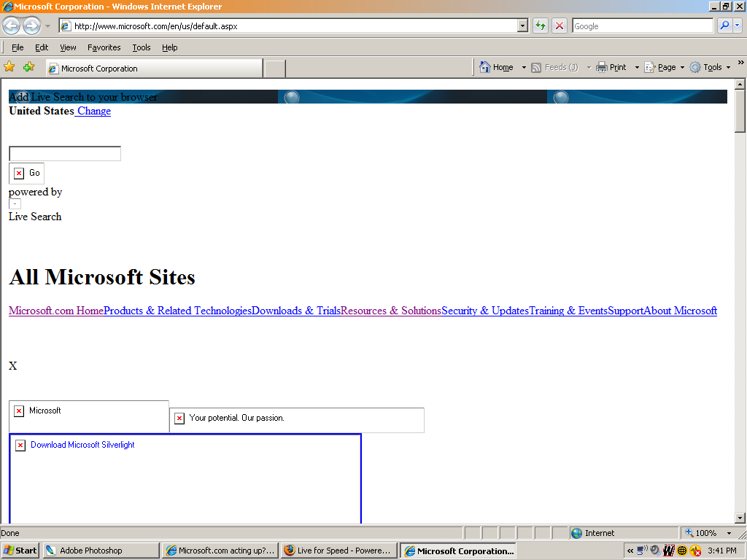The height and width of the screenshot is (560, 747).
Task: Switch to Live for Speed Firefox window
Action: pyautogui.click(x=338, y=551)
